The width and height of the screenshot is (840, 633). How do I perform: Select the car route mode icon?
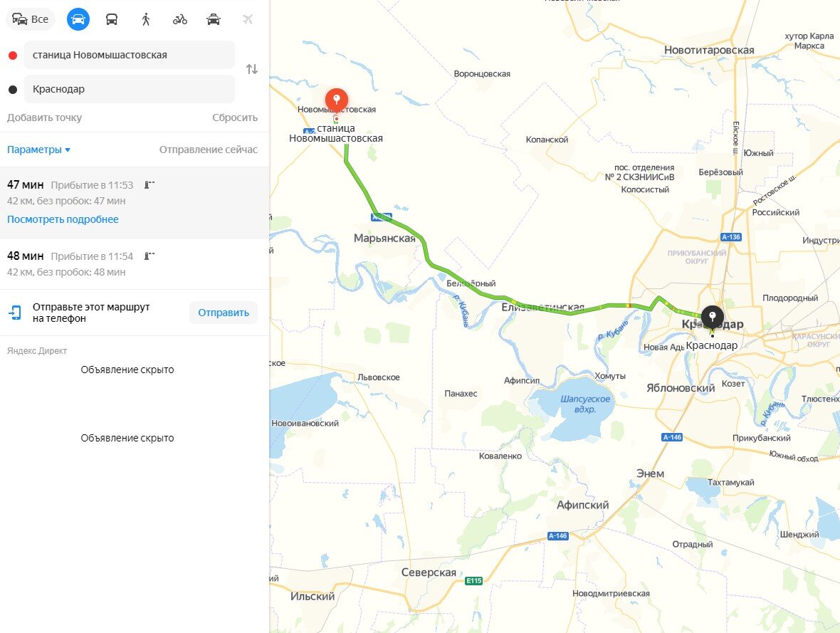pos(78,19)
